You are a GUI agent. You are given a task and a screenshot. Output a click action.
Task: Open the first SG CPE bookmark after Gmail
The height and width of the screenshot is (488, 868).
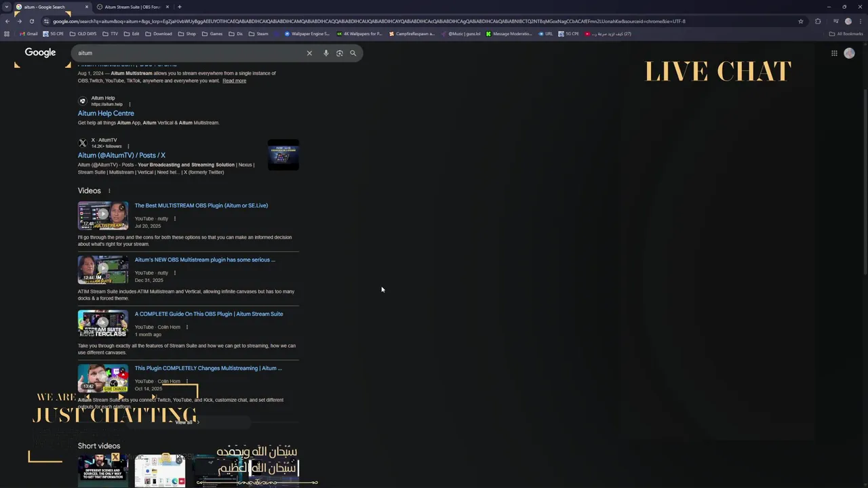(x=54, y=34)
